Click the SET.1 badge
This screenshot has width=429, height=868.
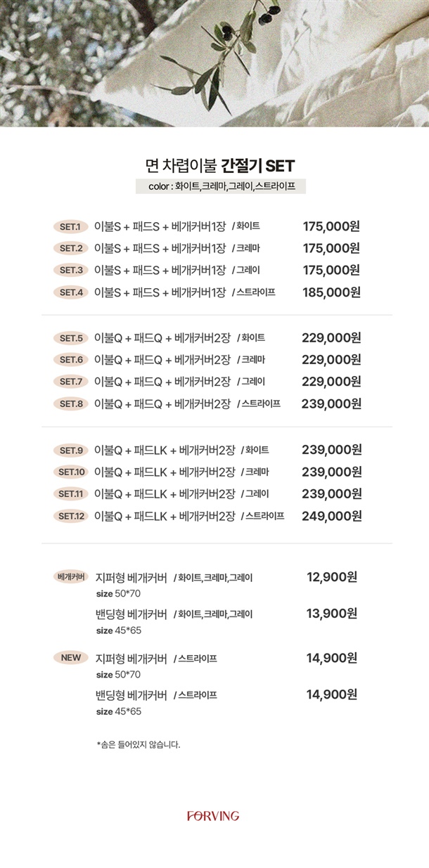pos(70,227)
